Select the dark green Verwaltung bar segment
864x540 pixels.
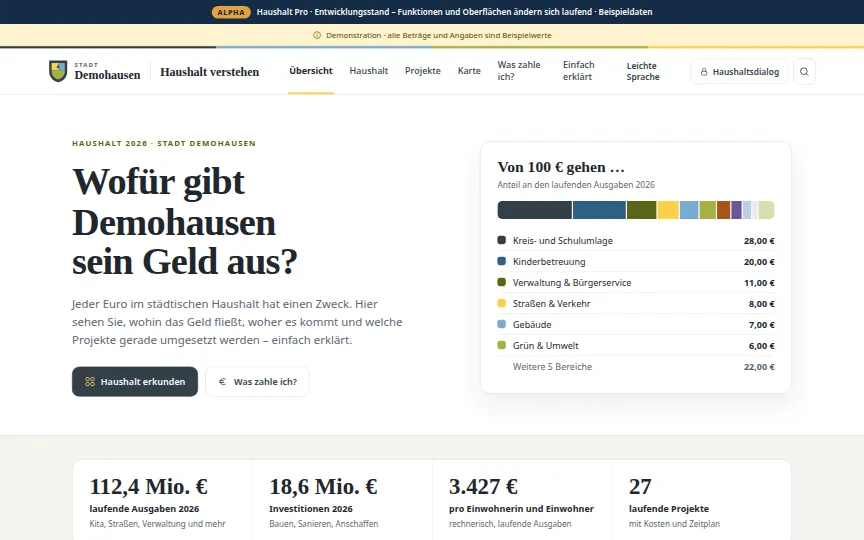pos(641,210)
